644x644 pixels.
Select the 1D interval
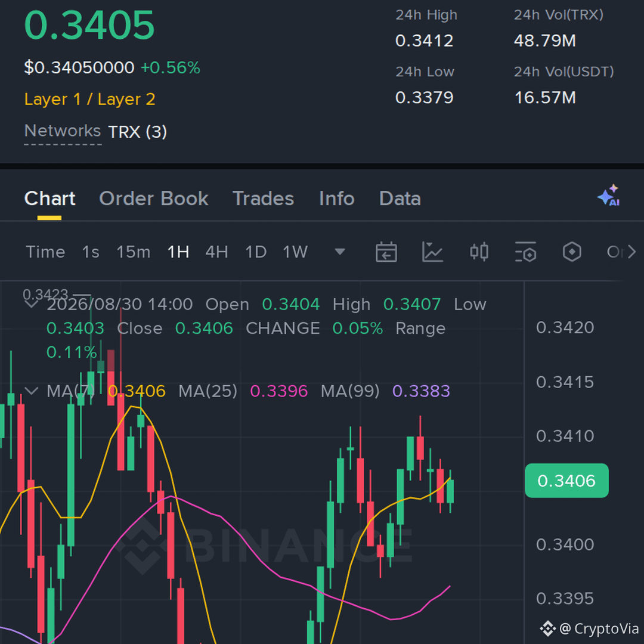pos(256,252)
